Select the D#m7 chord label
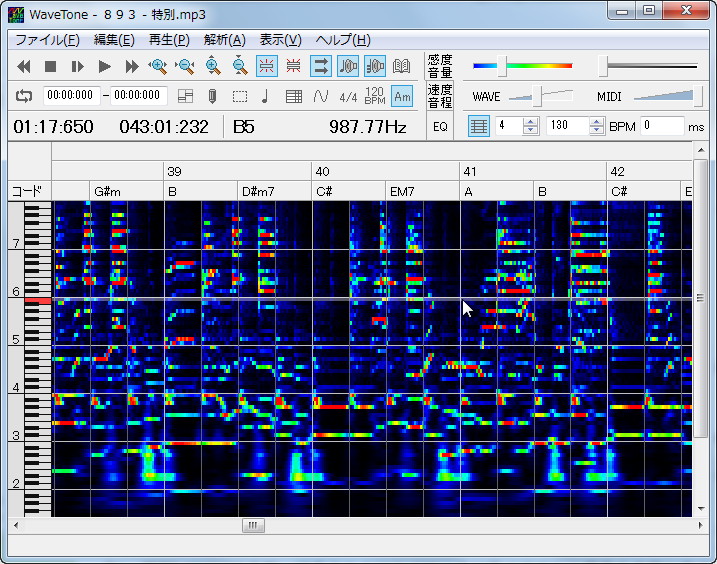Image resolution: width=717 pixels, height=564 pixels. tap(258, 192)
